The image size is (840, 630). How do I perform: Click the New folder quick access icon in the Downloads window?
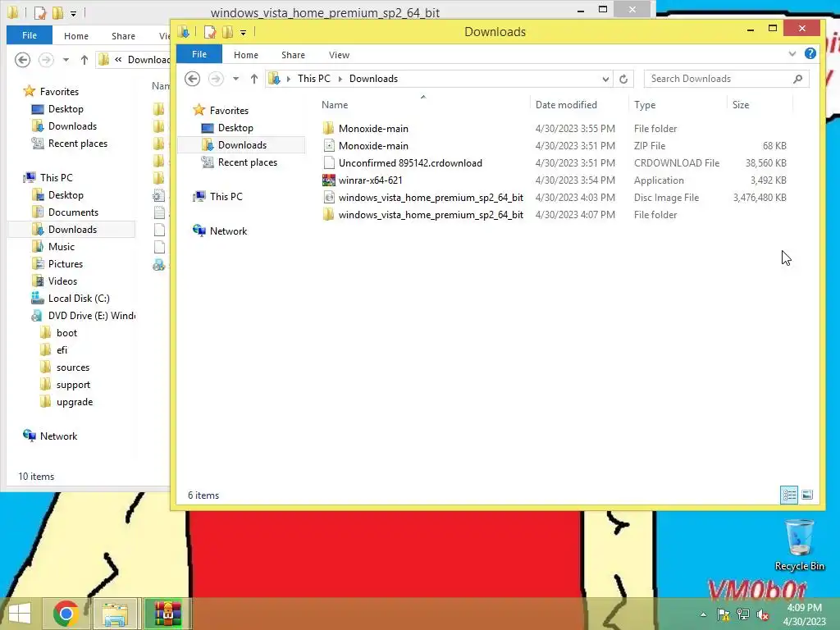click(x=227, y=32)
